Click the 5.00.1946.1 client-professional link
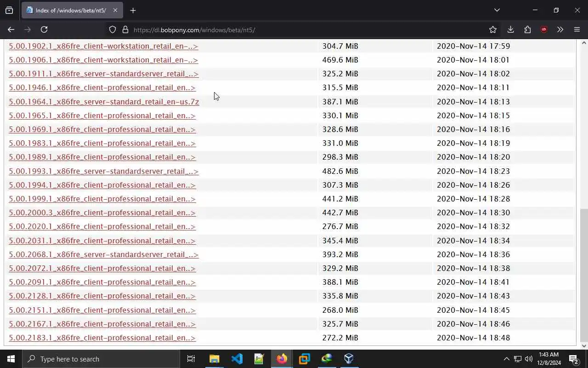588x368 pixels. tap(102, 87)
